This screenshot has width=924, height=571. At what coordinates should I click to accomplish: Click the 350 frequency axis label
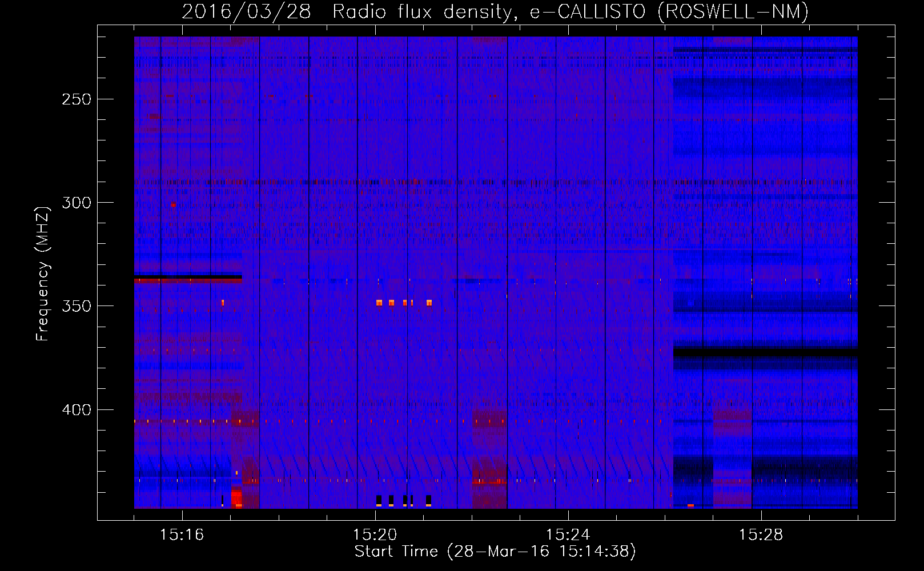[x=77, y=306]
